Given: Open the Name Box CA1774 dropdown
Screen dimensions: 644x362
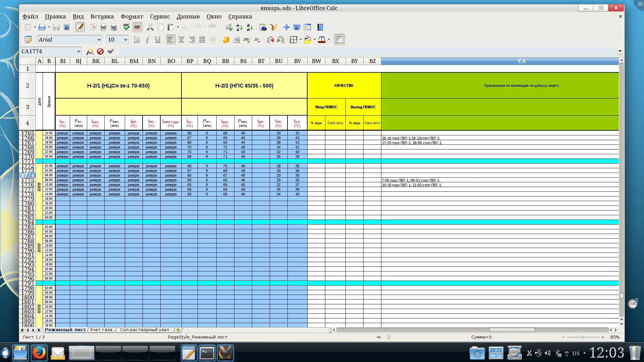Looking at the screenshot, I should (78, 52).
